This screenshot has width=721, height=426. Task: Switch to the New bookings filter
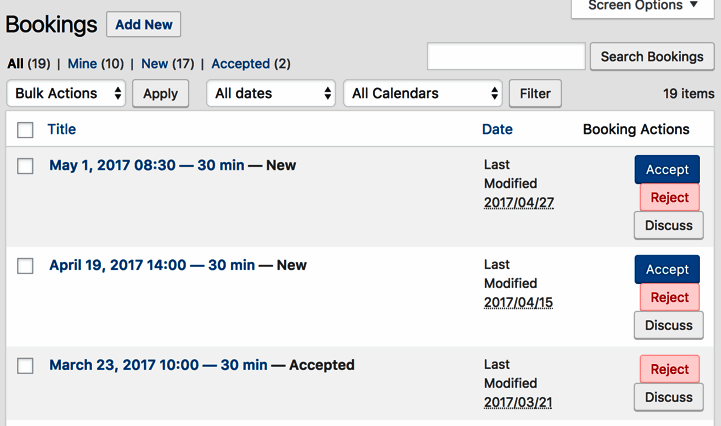click(x=154, y=64)
